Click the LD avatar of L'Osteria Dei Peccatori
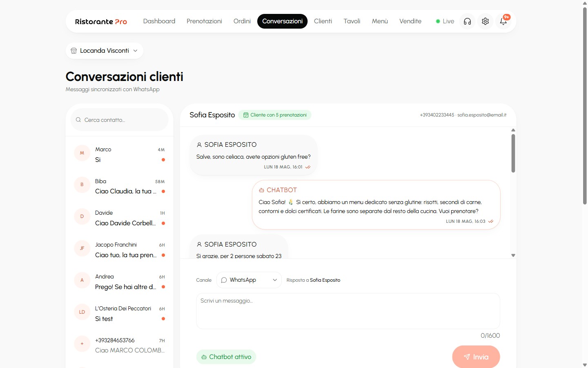Image resolution: width=588 pixels, height=368 pixels. click(x=82, y=312)
